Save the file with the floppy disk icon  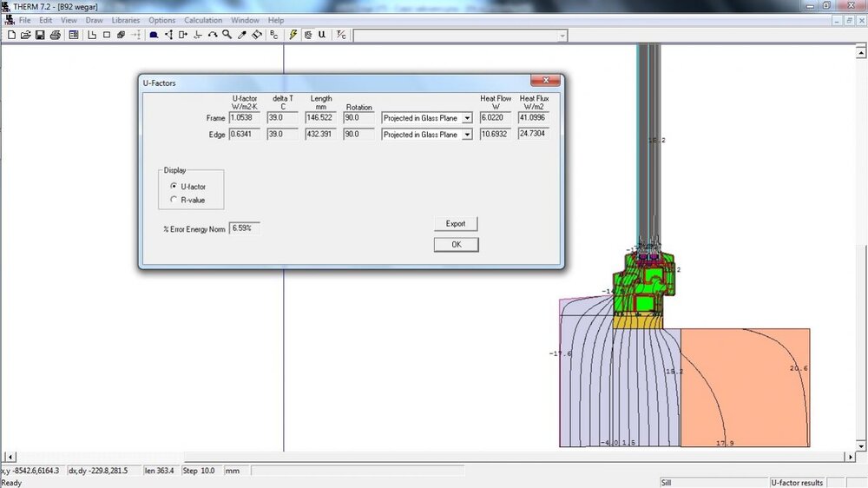pos(40,35)
